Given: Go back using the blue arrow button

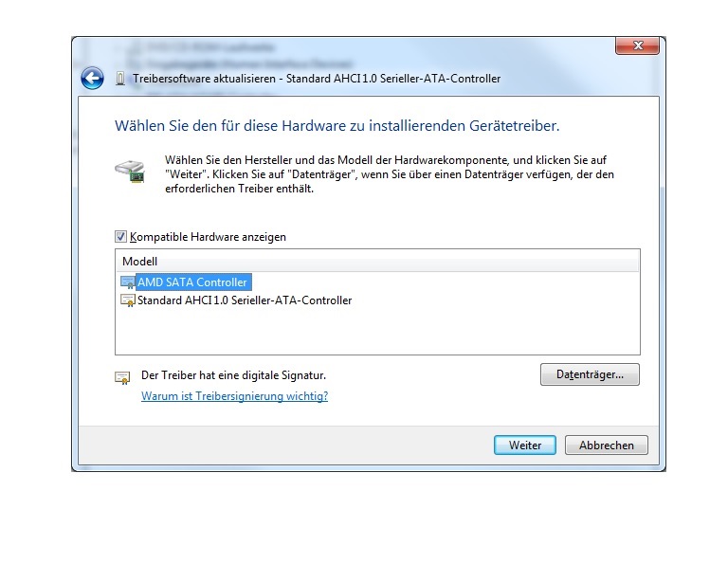Looking at the screenshot, I should click(92, 78).
